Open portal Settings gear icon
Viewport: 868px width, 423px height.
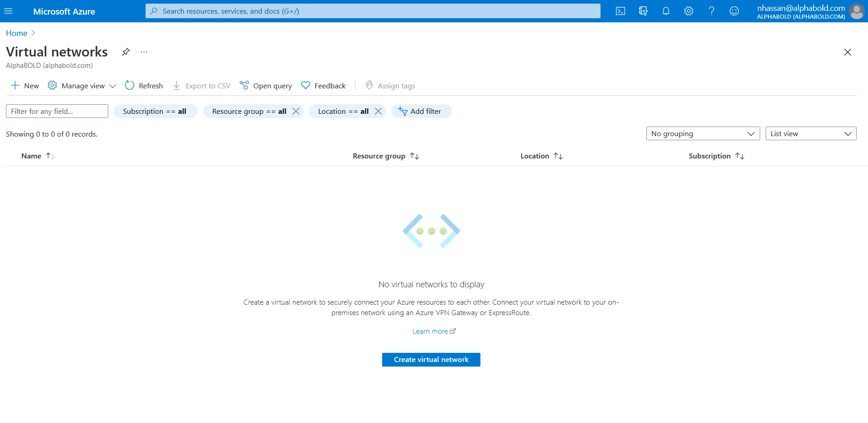(x=689, y=11)
